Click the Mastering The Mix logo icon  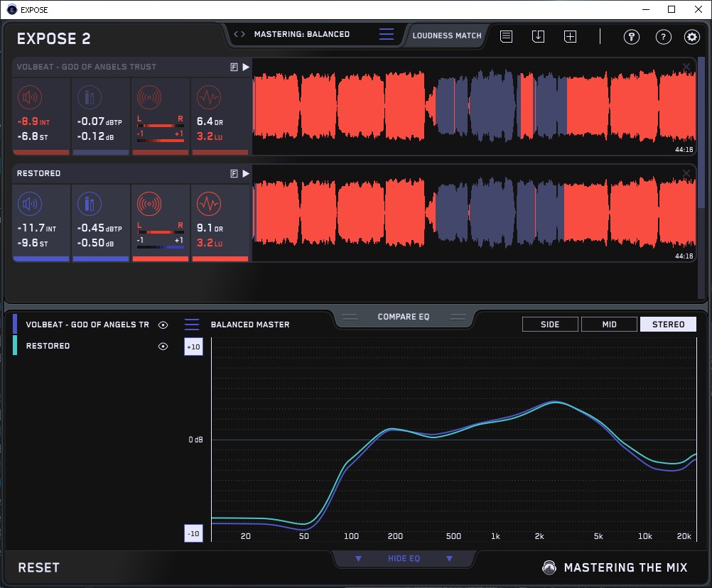[x=549, y=567]
